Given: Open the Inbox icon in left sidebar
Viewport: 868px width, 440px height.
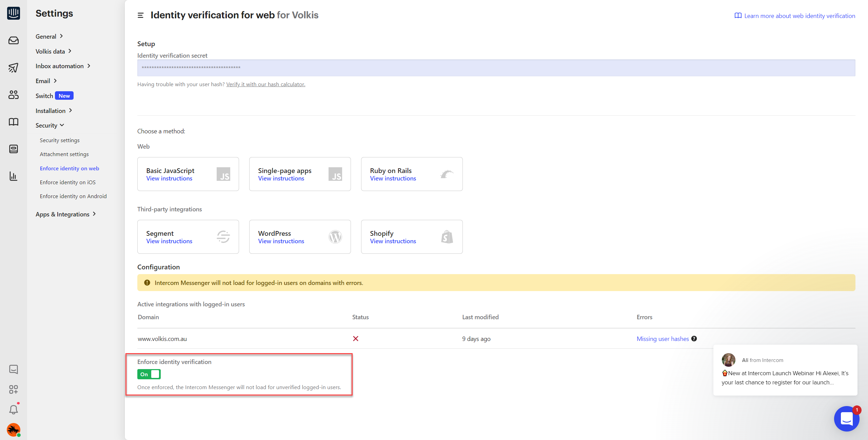Looking at the screenshot, I should tap(14, 41).
